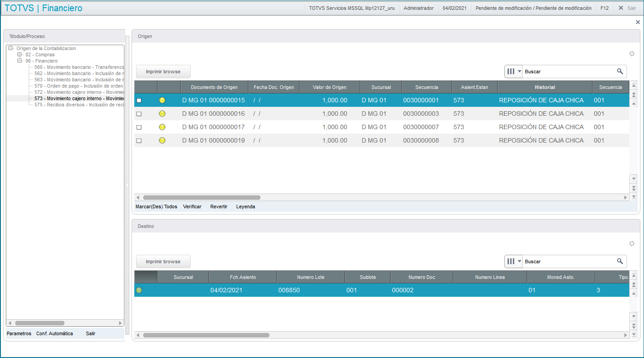Click Fch.Asiento column header in Destino

coord(243,277)
